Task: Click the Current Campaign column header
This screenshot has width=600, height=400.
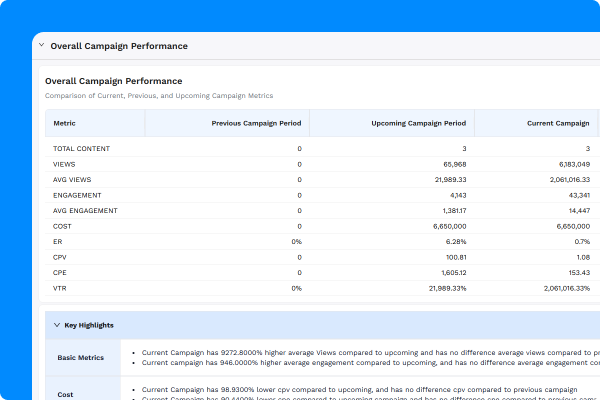Action: point(557,123)
